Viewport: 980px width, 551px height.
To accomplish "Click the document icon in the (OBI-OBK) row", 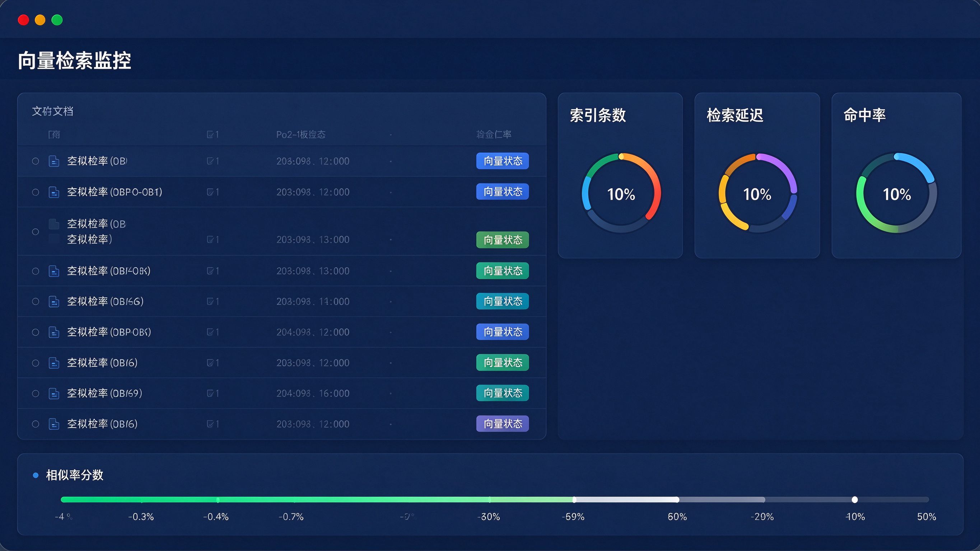I will [54, 271].
